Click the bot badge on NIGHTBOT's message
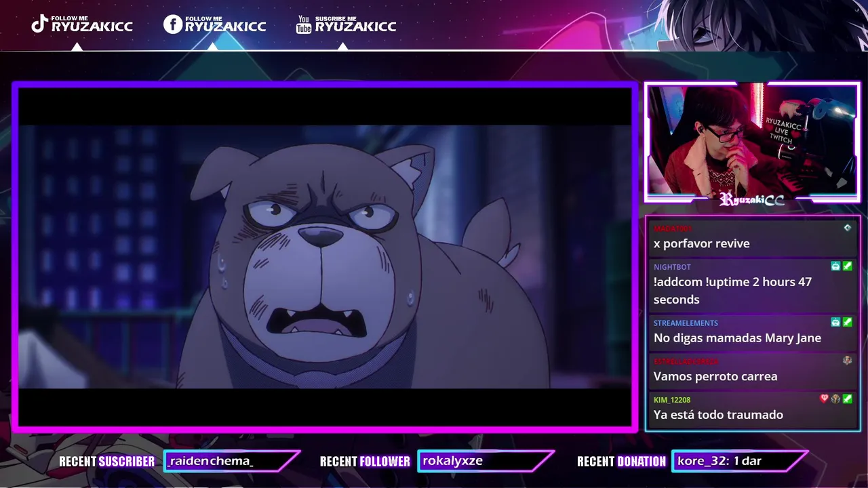Screen dimensions: 868x488 835,266
